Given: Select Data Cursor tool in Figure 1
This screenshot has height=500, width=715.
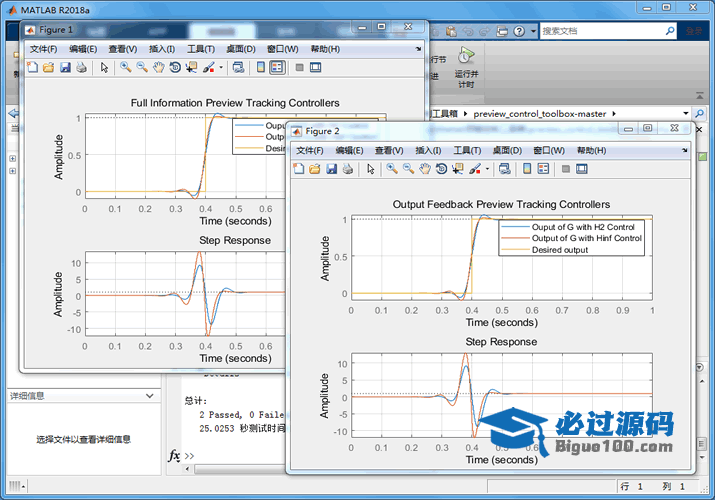Looking at the screenshot, I should pos(192,67).
